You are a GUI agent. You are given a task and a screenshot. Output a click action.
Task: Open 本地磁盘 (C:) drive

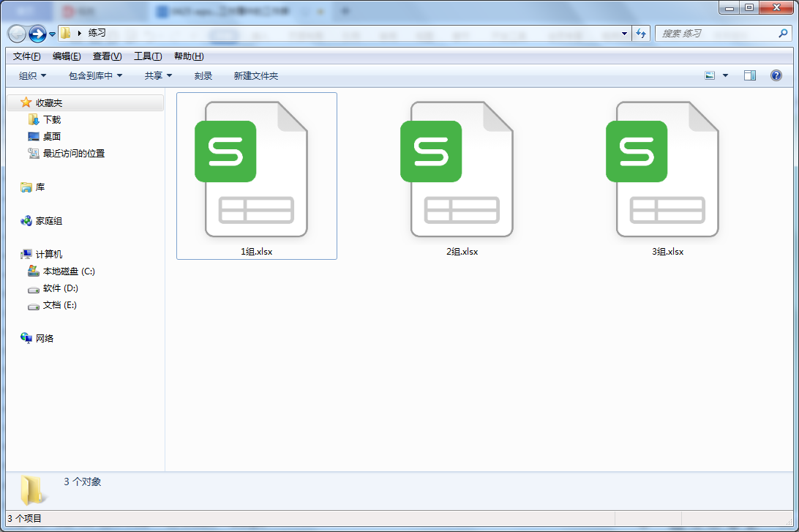tap(69, 271)
